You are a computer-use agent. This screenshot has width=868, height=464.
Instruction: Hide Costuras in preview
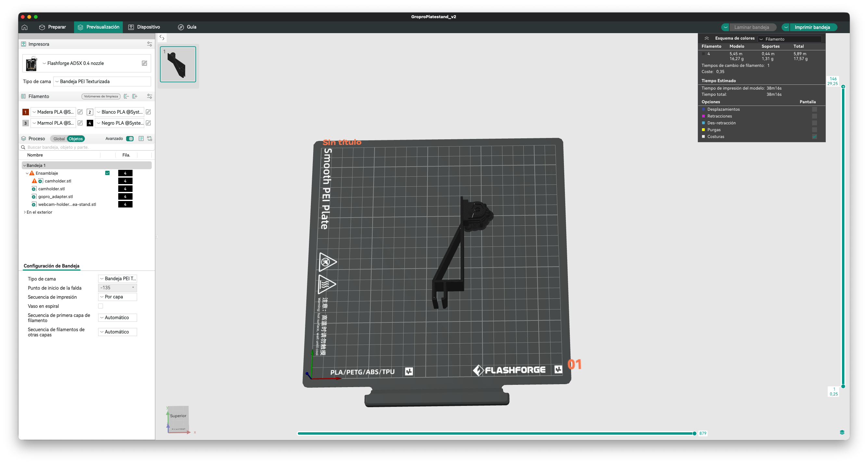pyautogui.click(x=814, y=137)
